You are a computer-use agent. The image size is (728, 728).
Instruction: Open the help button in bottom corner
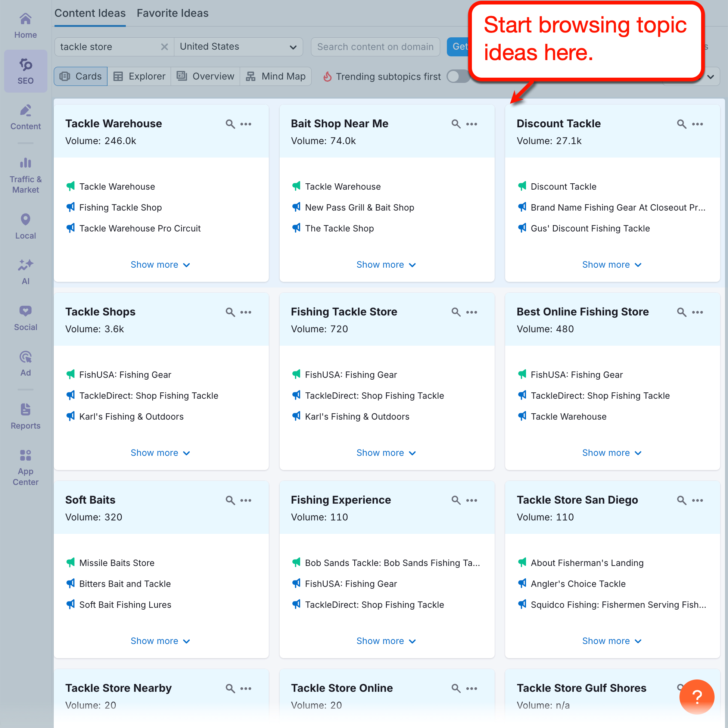(x=696, y=697)
